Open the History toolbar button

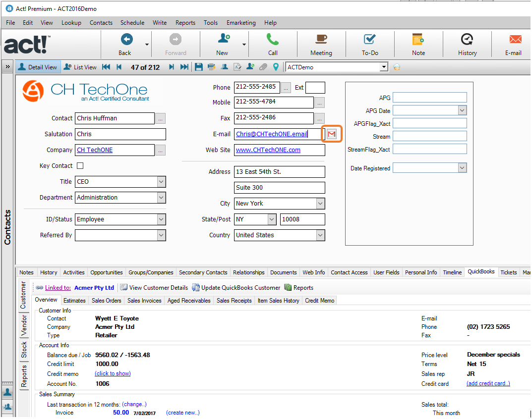467,45
